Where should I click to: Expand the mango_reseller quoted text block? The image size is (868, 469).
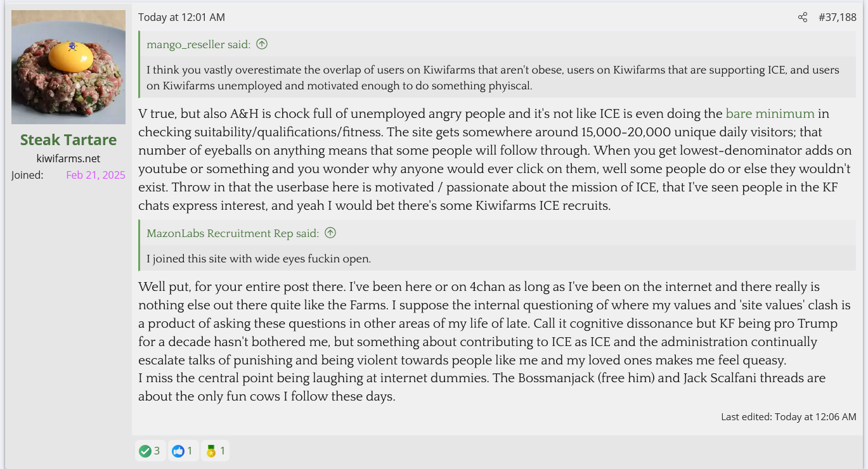point(493,77)
